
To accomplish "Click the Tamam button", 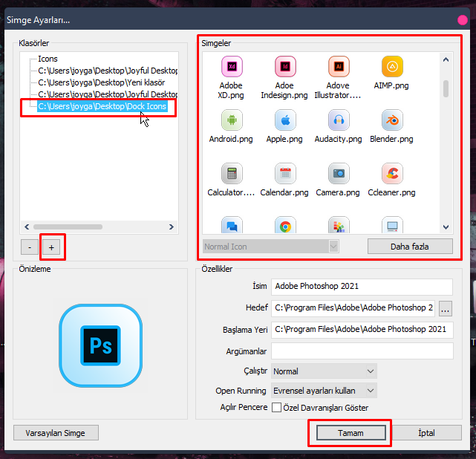I will [351, 432].
